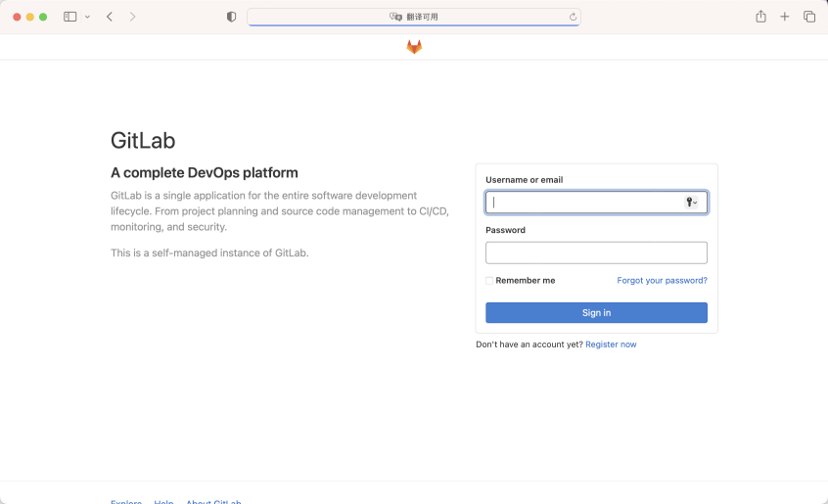This screenshot has height=504, width=828.
Task: Open a new tab with plus icon
Action: pyautogui.click(x=785, y=17)
